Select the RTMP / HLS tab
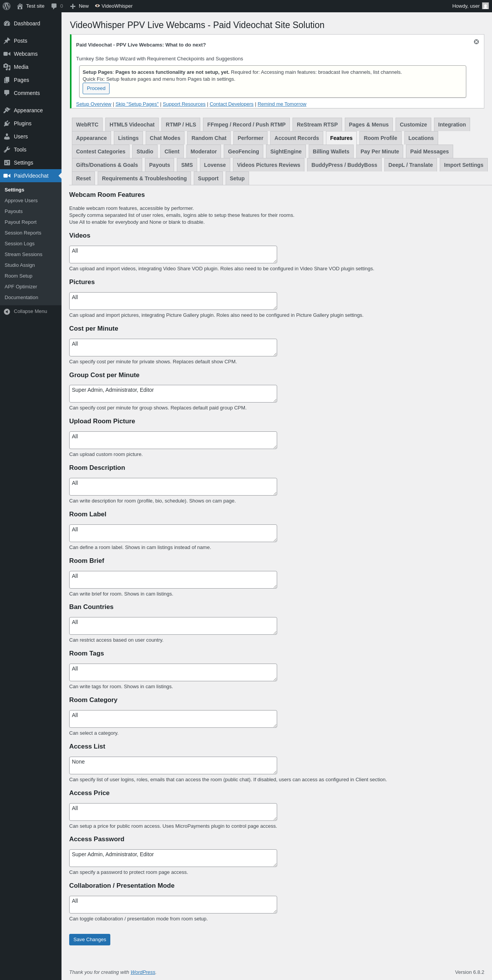Screen dimensions: 492x980 (x=181, y=125)
